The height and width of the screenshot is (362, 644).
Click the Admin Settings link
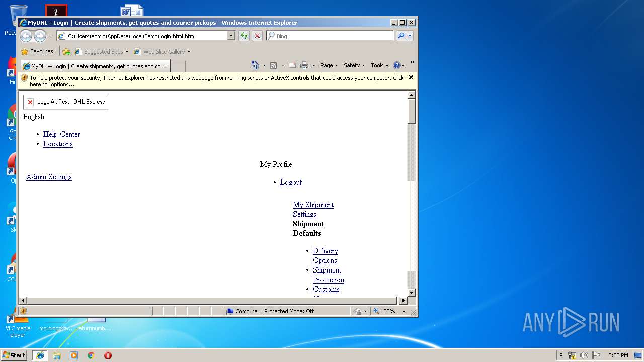click(x=49, y=177)
